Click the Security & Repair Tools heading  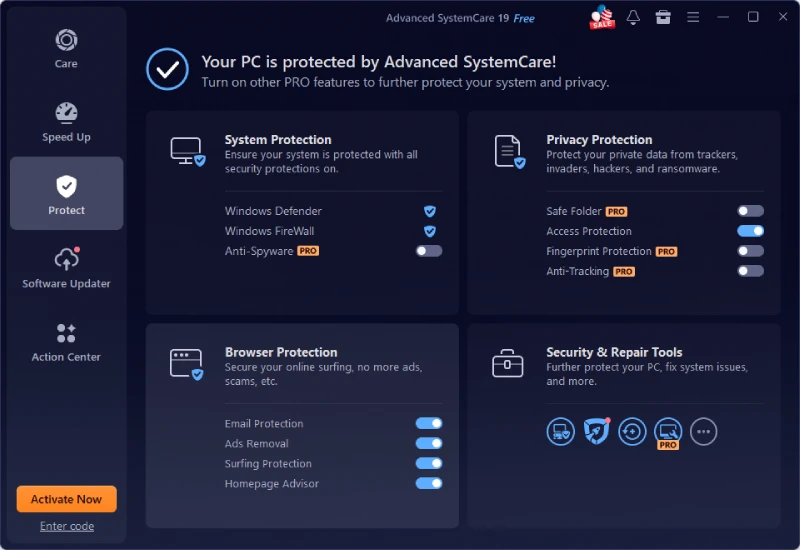[614, 352]
